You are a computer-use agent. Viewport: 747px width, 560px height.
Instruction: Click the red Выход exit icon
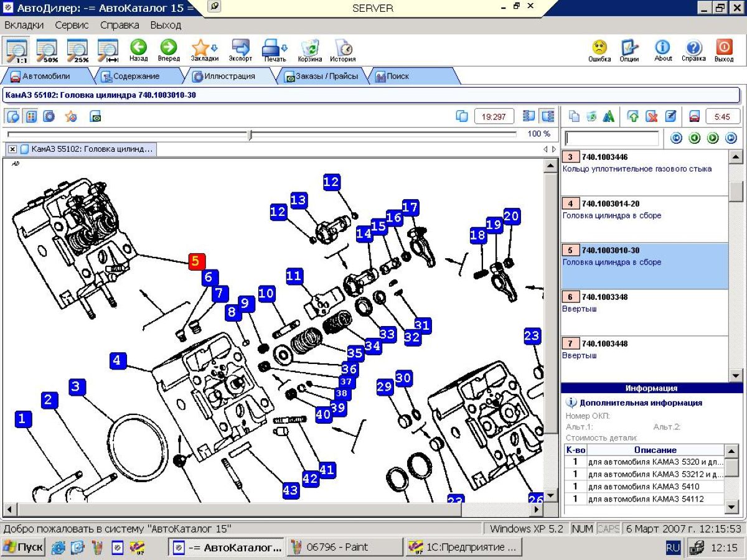724,50
